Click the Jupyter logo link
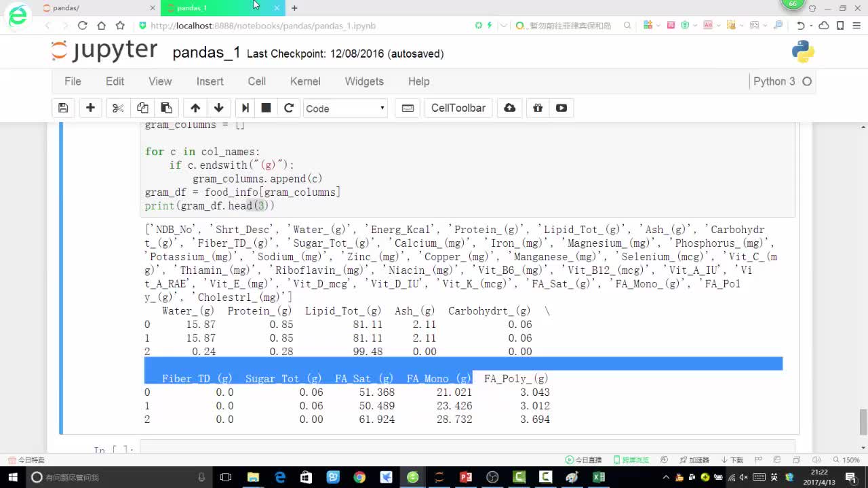868x488 pixels. [x=104, y=52]
